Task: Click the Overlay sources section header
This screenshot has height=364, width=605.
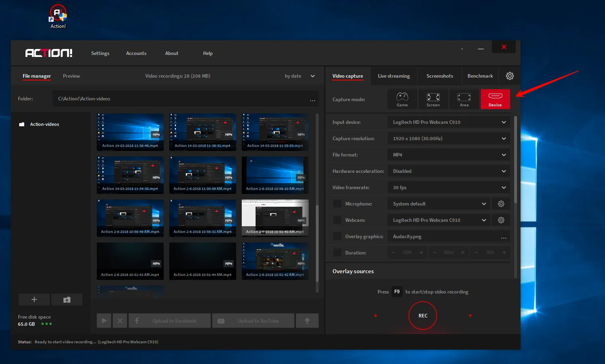Action: coord(418,271)
